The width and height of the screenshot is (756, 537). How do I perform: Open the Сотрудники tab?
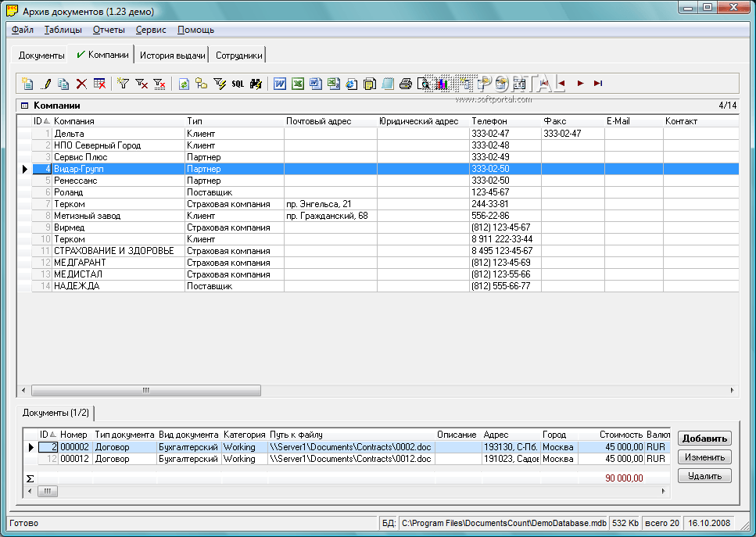point(239,55)
